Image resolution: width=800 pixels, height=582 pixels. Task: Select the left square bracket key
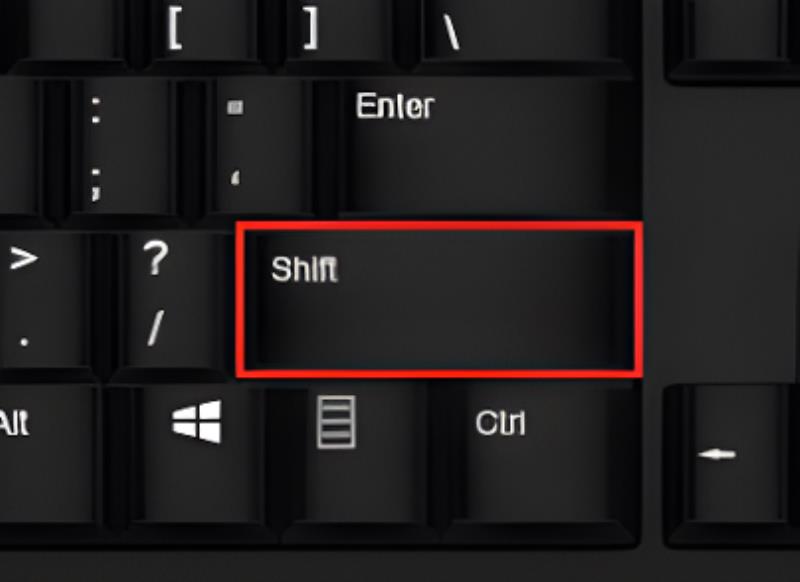[x=199, y=30]
